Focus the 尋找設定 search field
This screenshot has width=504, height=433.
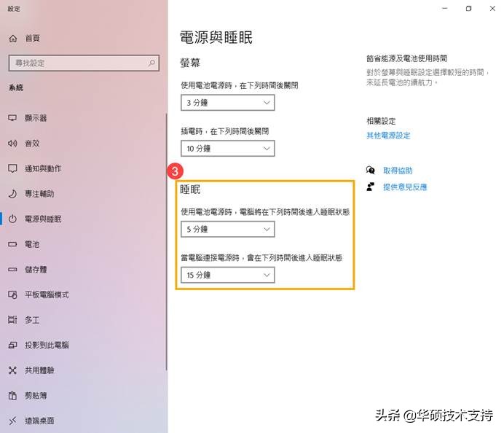coord(84,63)
